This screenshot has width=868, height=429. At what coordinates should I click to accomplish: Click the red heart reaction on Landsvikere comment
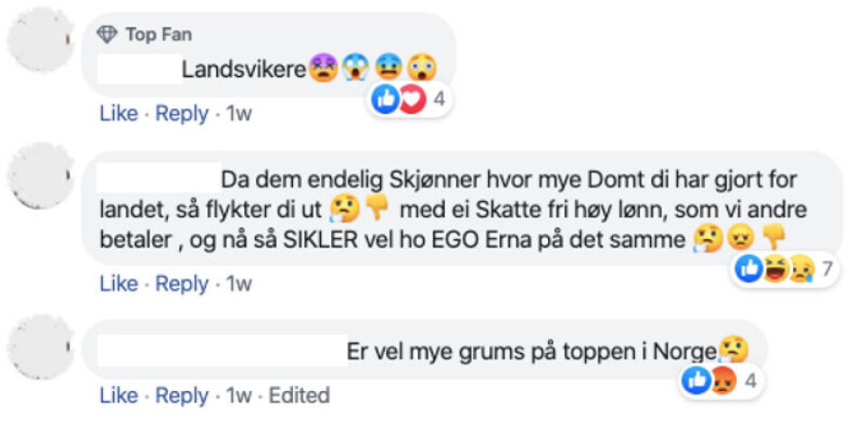click(x=411, y=100)
